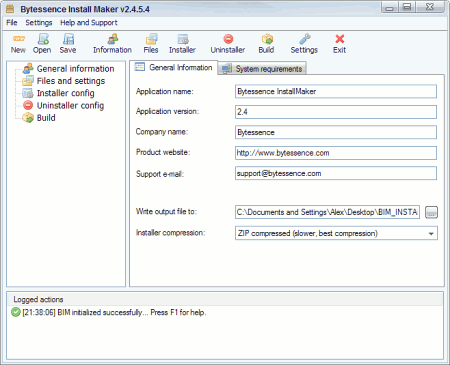Close the Install Maker window
Viewport: 450px width, 365px height.
coord(430,7)
